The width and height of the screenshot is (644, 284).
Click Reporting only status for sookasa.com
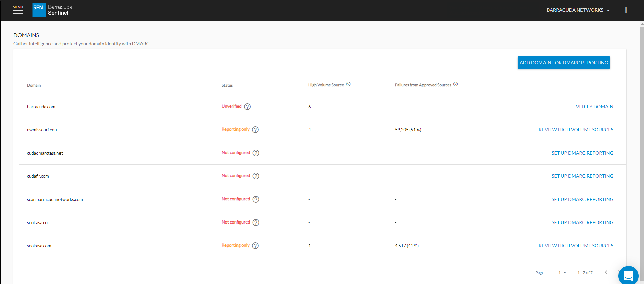[235, 245]
